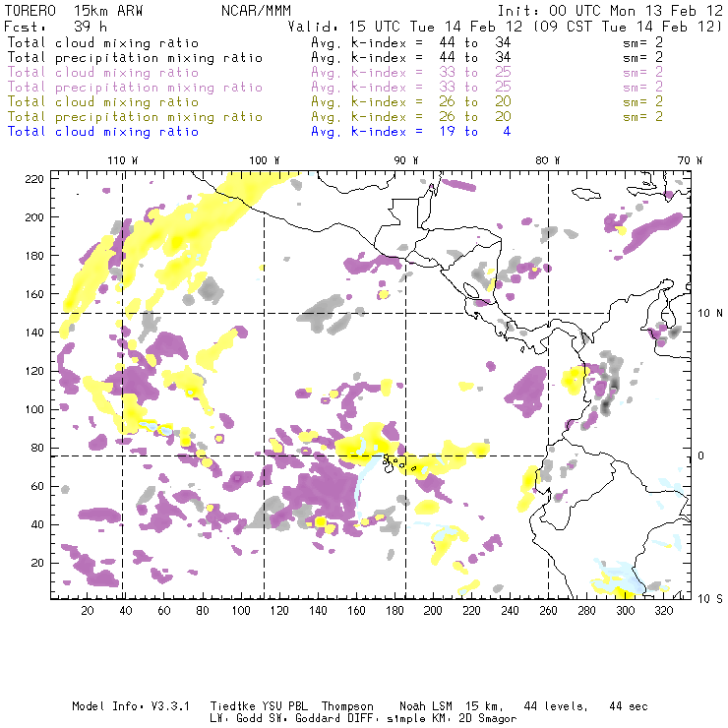The height and width of the screenshot is (728, 728).
Task: Select the '80 W' longitude label
Action: click(548, 160)
